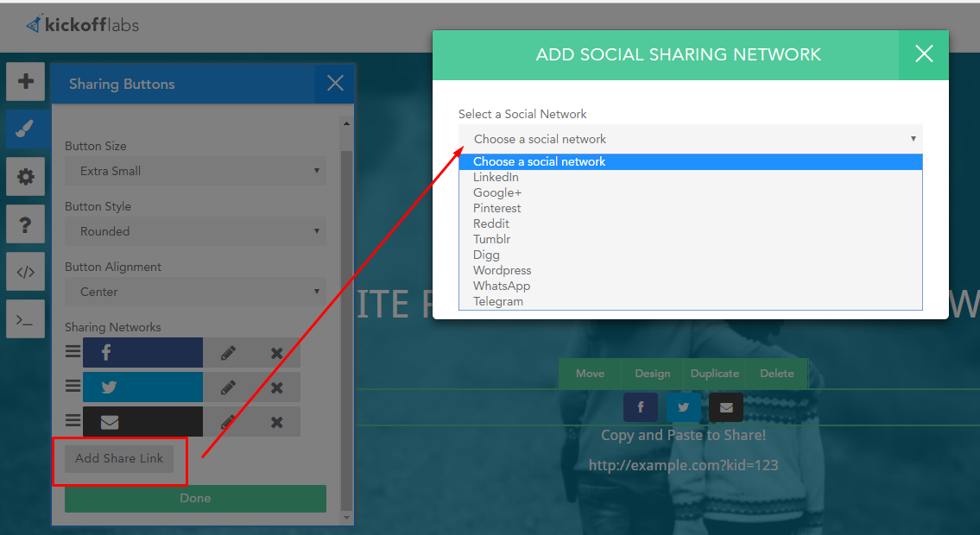Viewport: 980px width, 535px height.
Task: Open the Select a Social Network dropdown
Action: click(691, 139)
